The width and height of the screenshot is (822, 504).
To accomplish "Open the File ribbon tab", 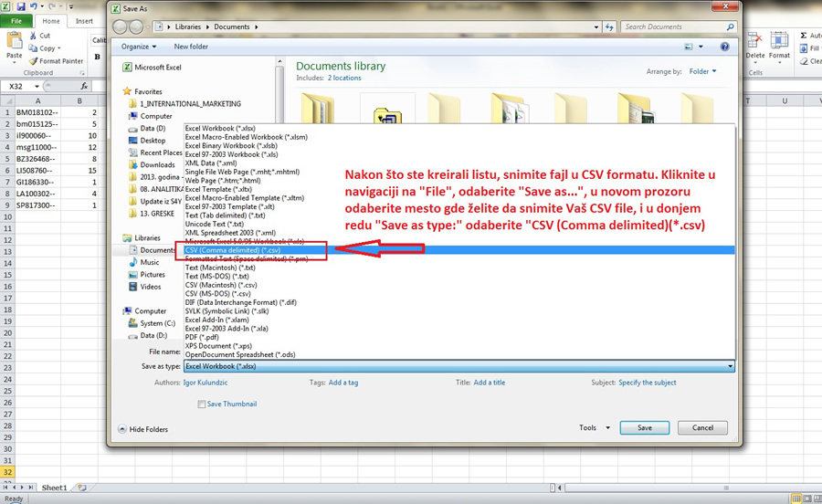I will coord(16,21).
